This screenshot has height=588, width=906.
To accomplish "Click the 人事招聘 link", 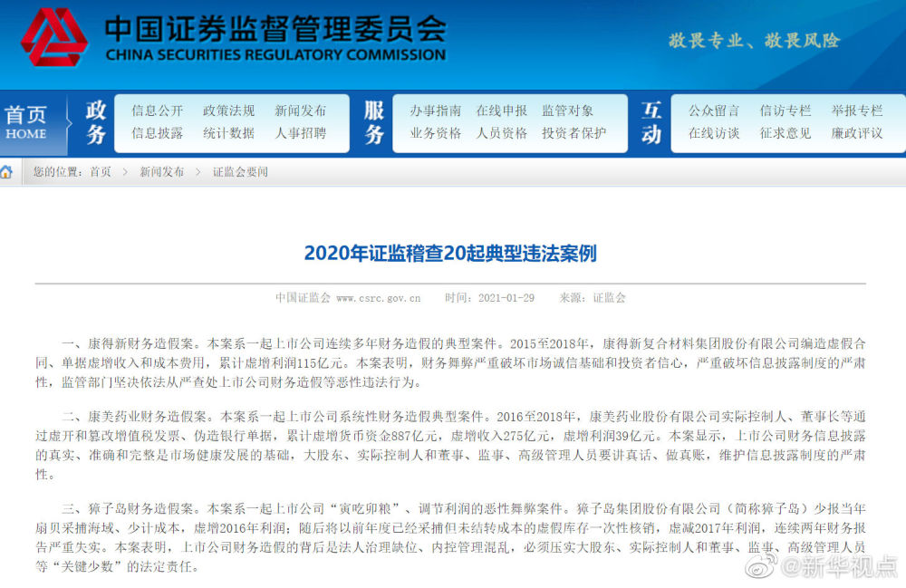I will click(x=300, y=133).
